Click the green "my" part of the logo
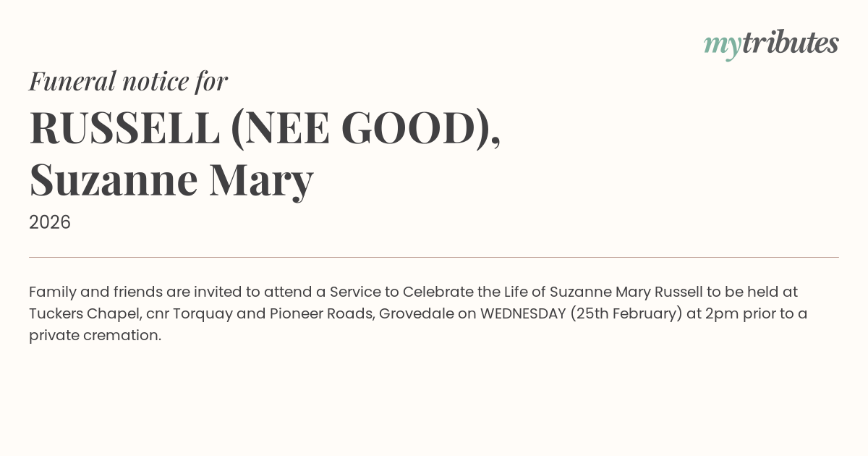This screenshot has width=868, height=456. [x=722, y=45]
